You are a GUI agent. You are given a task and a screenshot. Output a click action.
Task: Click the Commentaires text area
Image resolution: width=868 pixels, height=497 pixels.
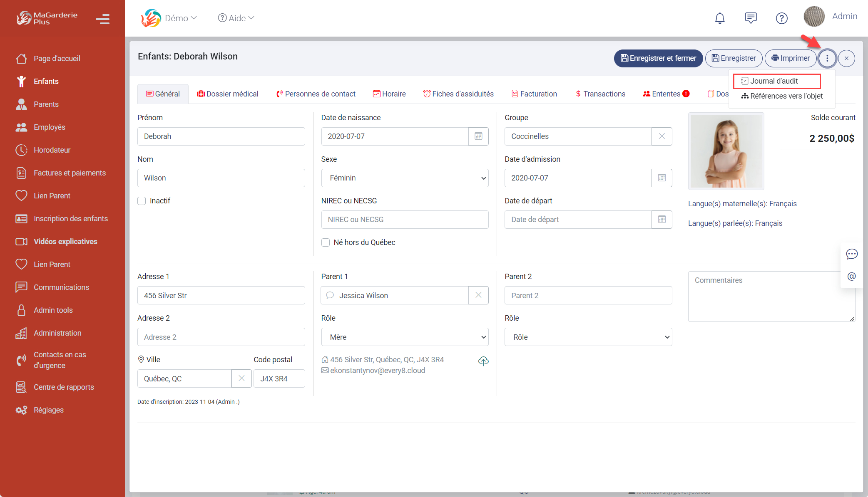click(x=771, y=297)
